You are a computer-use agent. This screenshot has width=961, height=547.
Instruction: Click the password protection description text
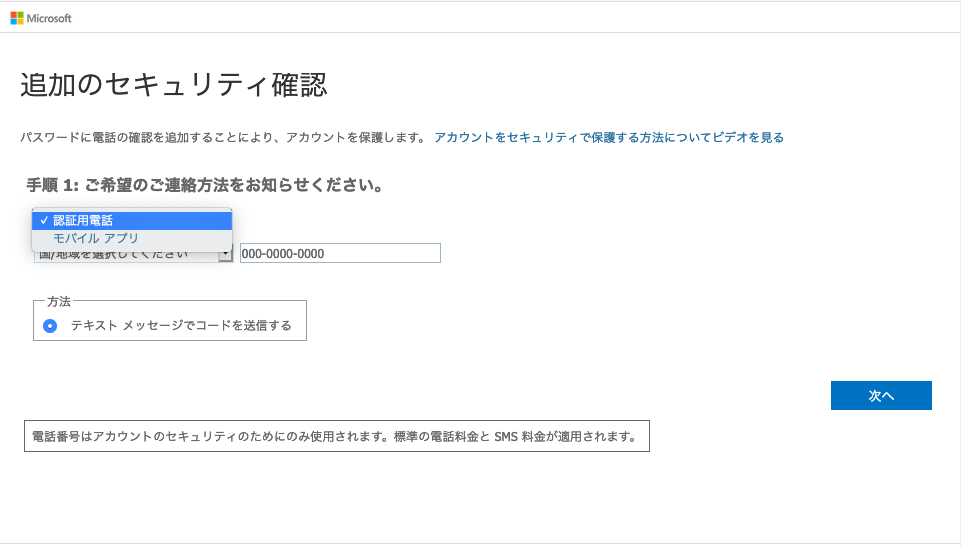pyautogui.click(x=223, y=137)
